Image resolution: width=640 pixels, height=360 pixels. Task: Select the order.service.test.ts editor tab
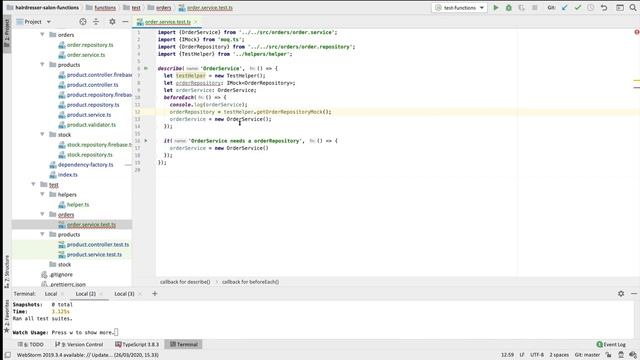coord(168,22)
